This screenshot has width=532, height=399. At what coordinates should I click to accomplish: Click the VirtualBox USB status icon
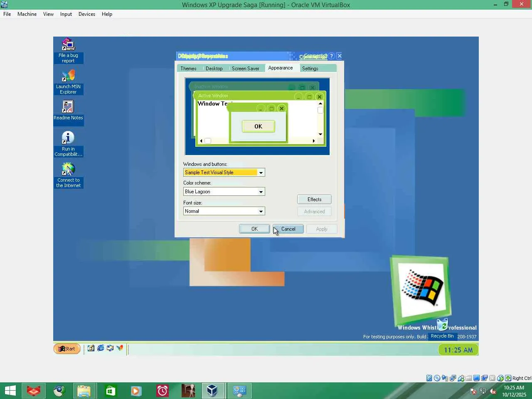pyautogui.click(x=461, y=378)
